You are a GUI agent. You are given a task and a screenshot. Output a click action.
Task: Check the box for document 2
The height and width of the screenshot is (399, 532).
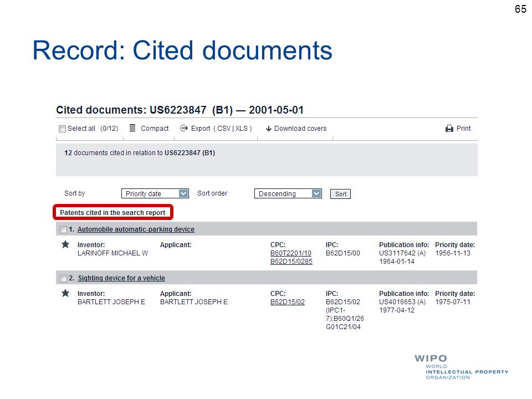(63, 279)
